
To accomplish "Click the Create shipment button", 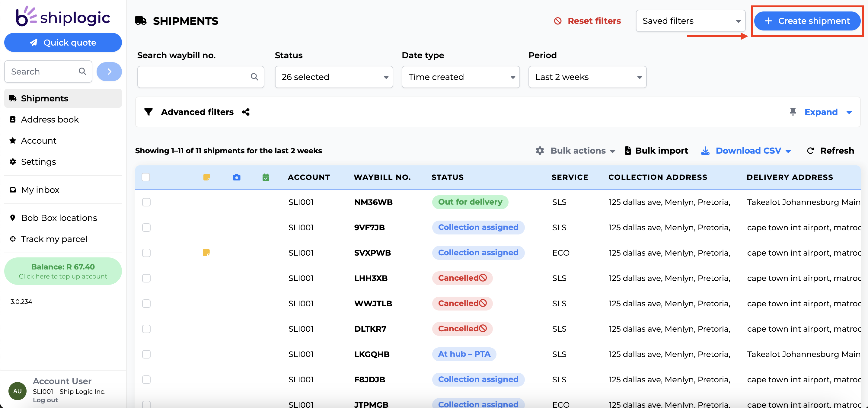I will click(x=807, y=21).
